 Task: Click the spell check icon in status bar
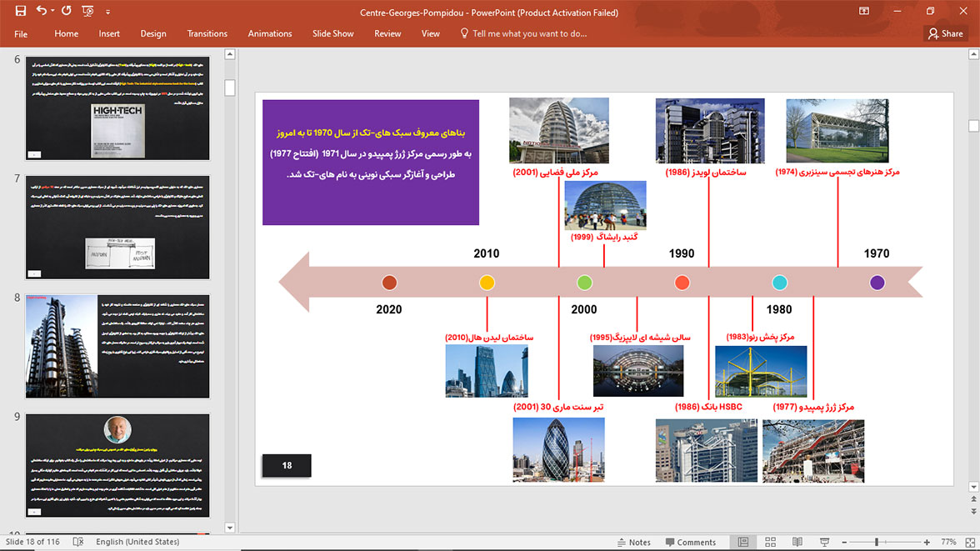tap(78, 542)
